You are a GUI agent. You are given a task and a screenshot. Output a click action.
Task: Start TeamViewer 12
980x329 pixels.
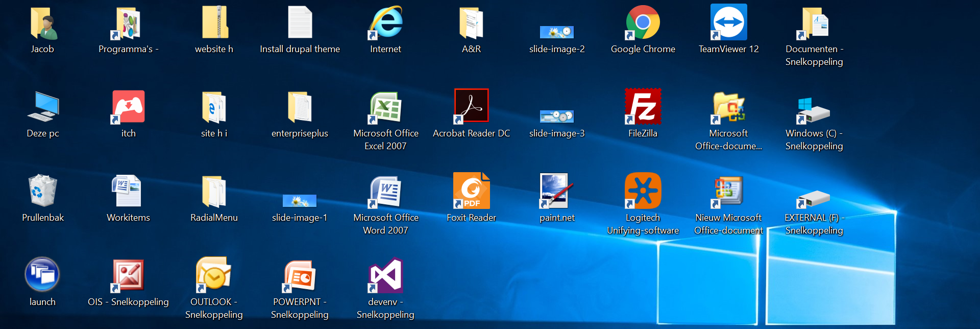[729, 22]
